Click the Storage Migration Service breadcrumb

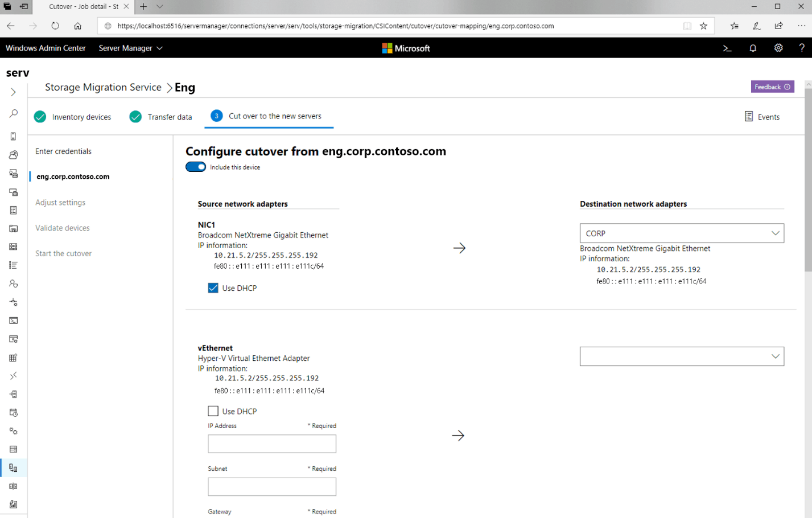[x=103, y=87]
